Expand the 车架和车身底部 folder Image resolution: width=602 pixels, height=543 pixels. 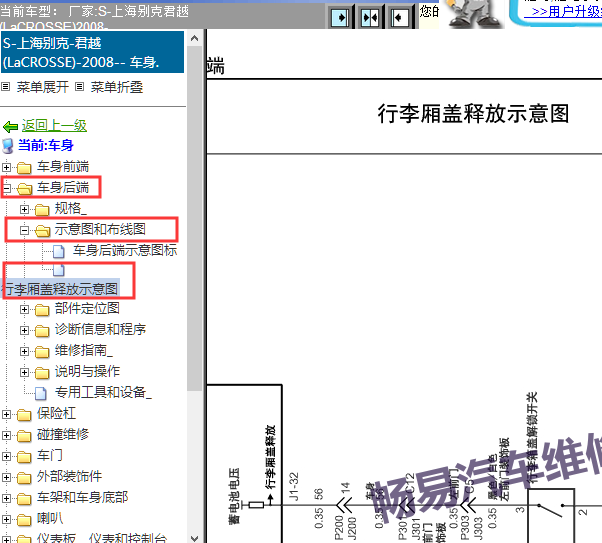point(6,498)
